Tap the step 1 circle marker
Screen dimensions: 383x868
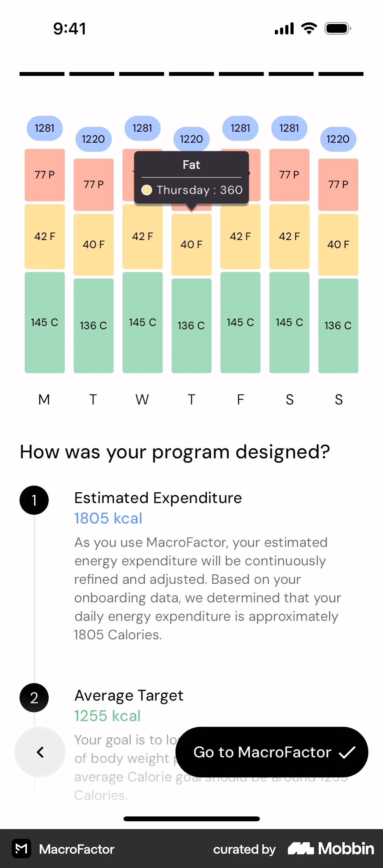34,500
